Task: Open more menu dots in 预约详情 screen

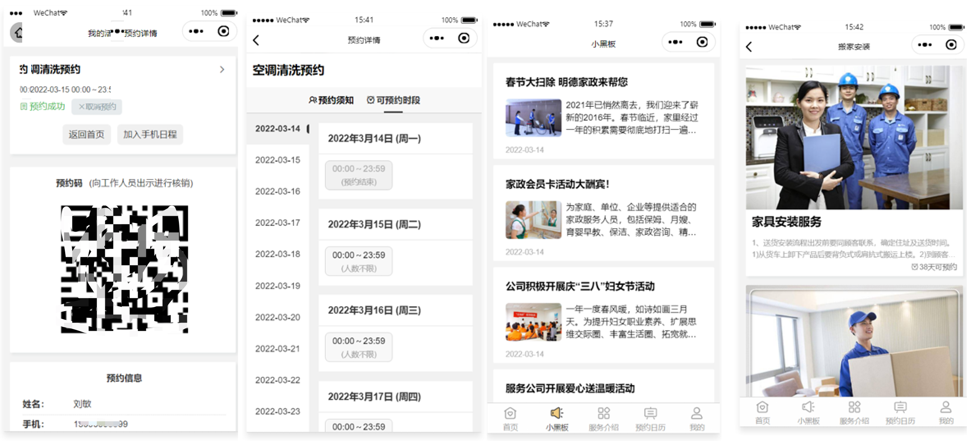Action: [x=436, y=38]
